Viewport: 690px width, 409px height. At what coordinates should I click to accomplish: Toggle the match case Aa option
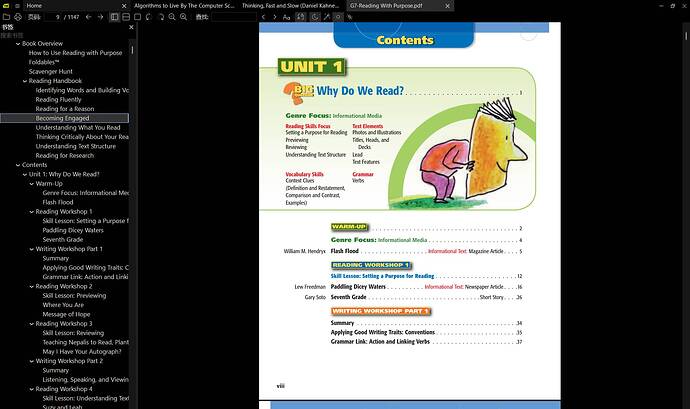[286, 17]
